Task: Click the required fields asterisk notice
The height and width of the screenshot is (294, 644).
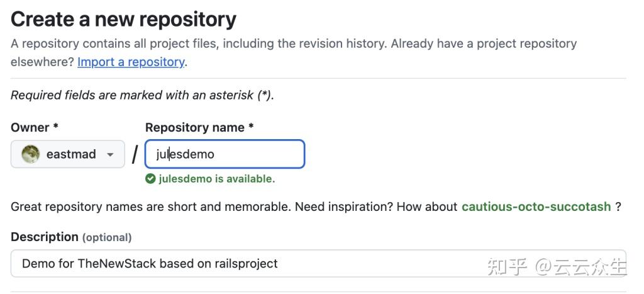Action: pos(142,96)
